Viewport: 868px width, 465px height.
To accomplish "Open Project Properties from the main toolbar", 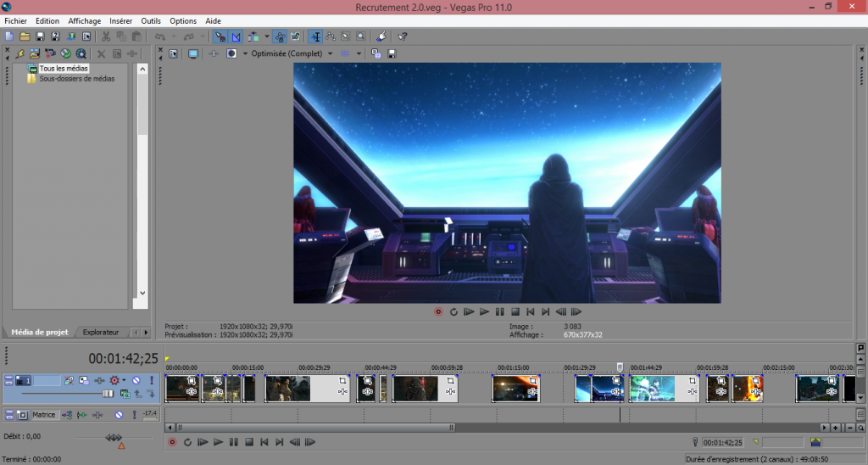I will (86, 36).
